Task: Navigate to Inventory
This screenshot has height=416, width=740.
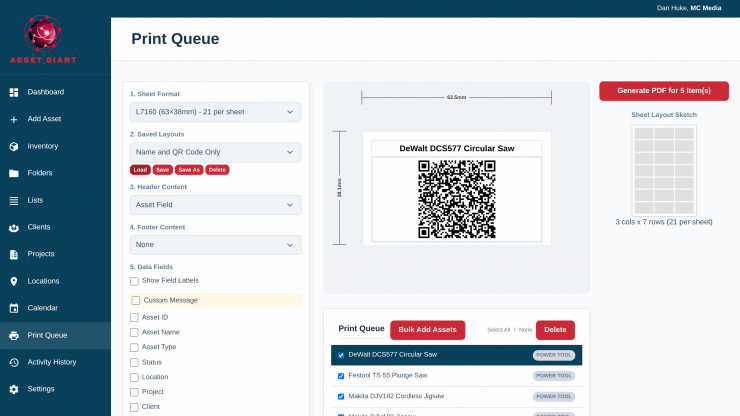Action: 43,146
